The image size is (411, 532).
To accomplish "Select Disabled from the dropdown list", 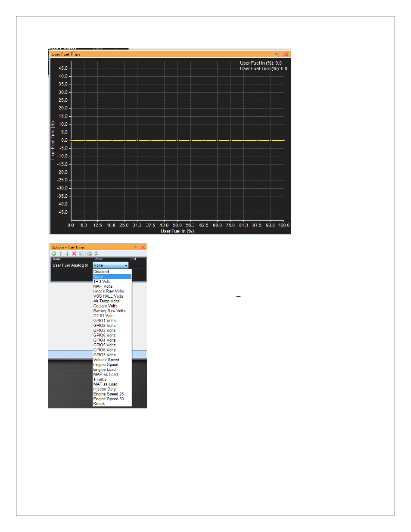I will (x=112, y=272).
